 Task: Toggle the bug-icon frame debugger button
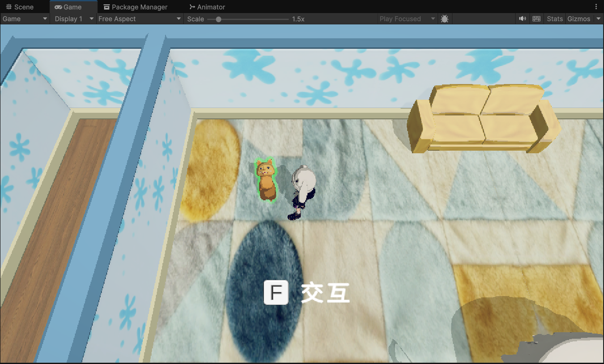[x=445, y=19]
